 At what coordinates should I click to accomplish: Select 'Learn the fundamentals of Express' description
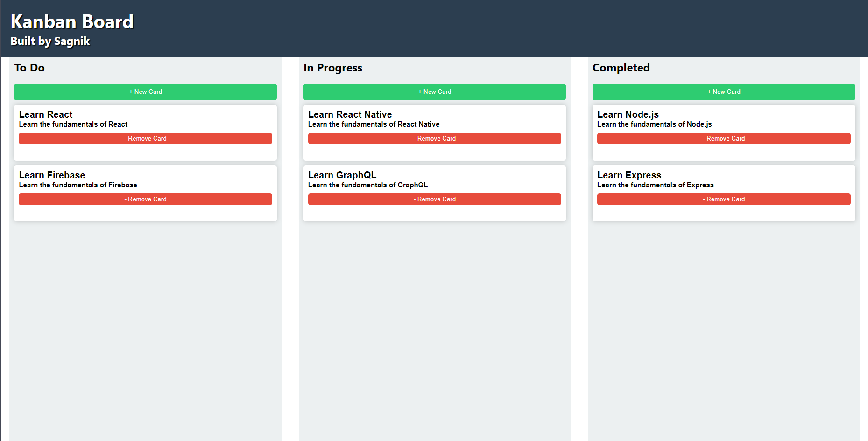(655, 185)
